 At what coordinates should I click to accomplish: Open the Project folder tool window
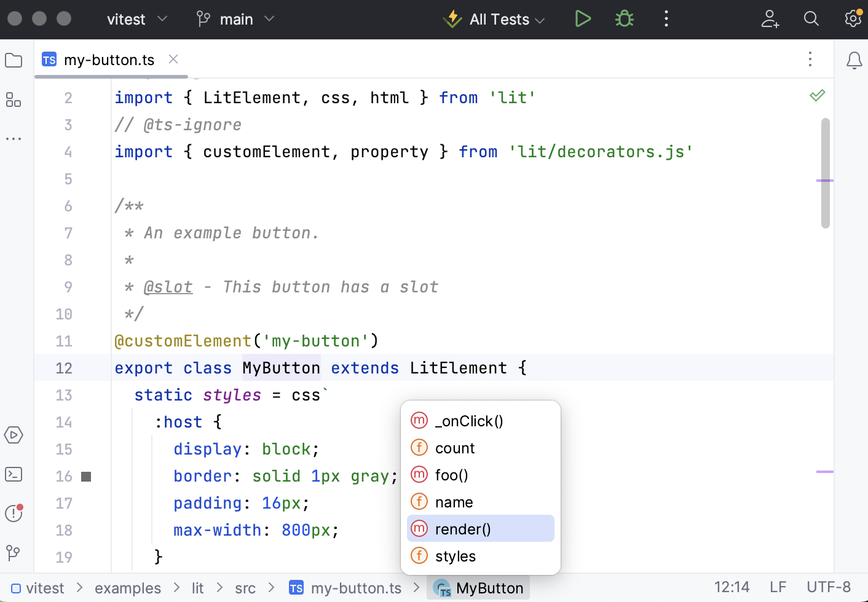coord(14,60)
